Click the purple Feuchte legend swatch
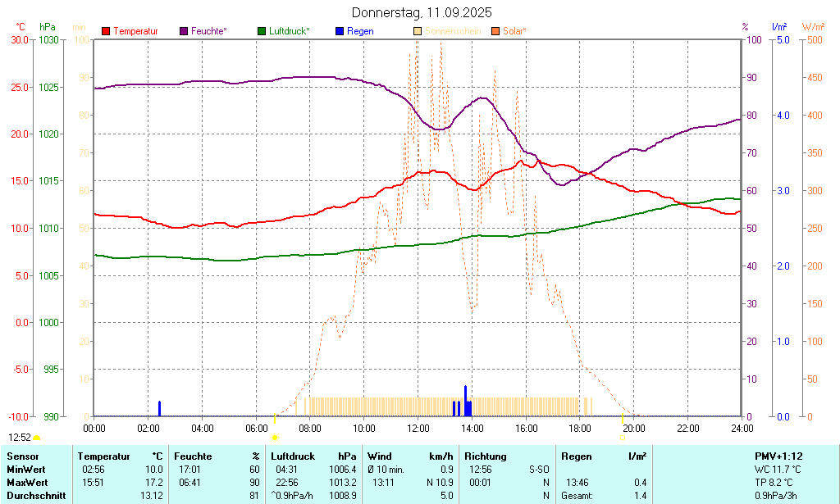Screen dimensions: 840x504 click(x=184, y=31)
